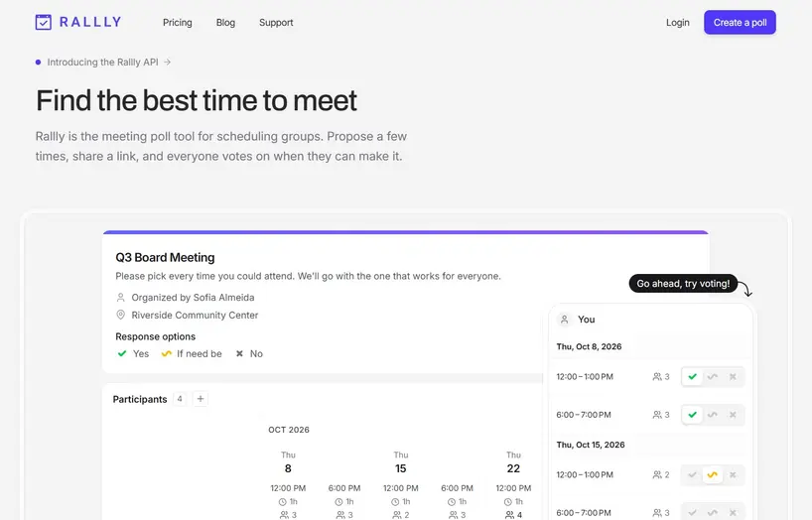Open the Pricing page
The image size is (812, 520).
(x=177, y=22)
